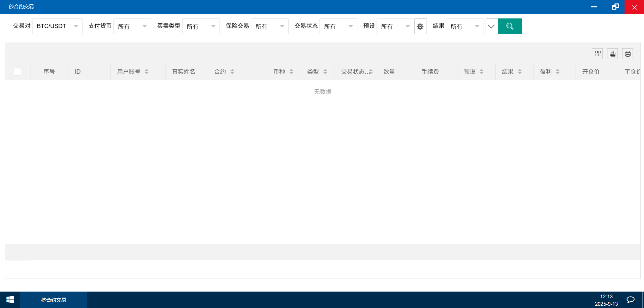Click the 合约 column header
This screenshot has height=308, width=644.
[220, 72]
